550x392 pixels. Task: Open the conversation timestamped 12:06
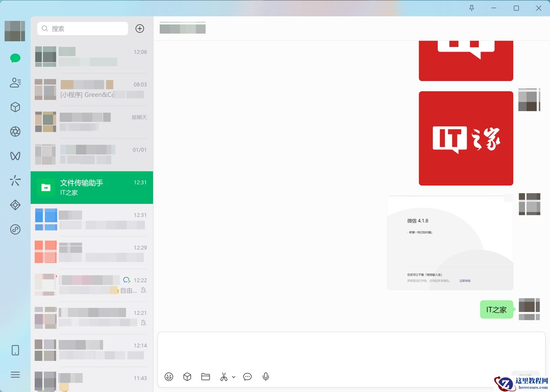92,57
